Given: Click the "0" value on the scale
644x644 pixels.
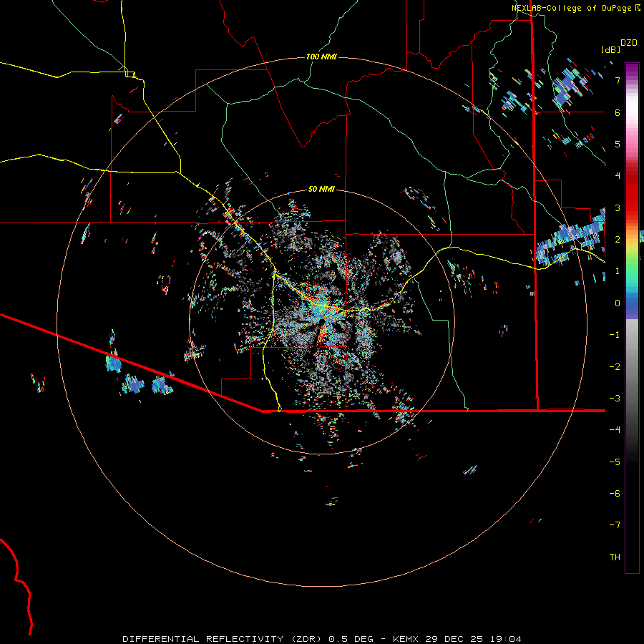Looking at the screenshot, I should point(618,303).
